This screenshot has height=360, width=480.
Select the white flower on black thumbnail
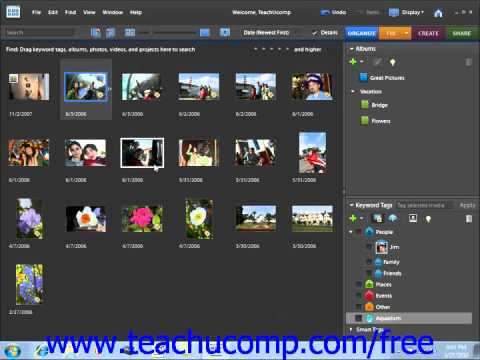point(86,219)
